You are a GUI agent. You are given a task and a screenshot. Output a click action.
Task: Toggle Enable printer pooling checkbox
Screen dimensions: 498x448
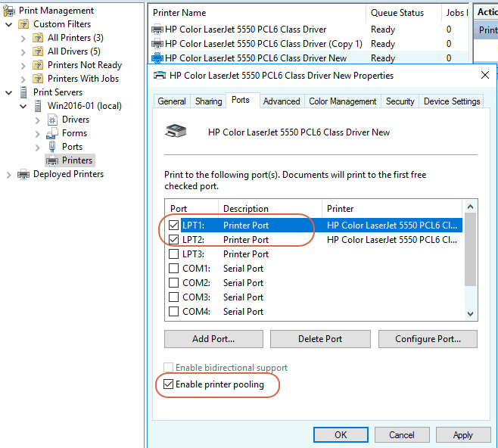tap(168, 384)
